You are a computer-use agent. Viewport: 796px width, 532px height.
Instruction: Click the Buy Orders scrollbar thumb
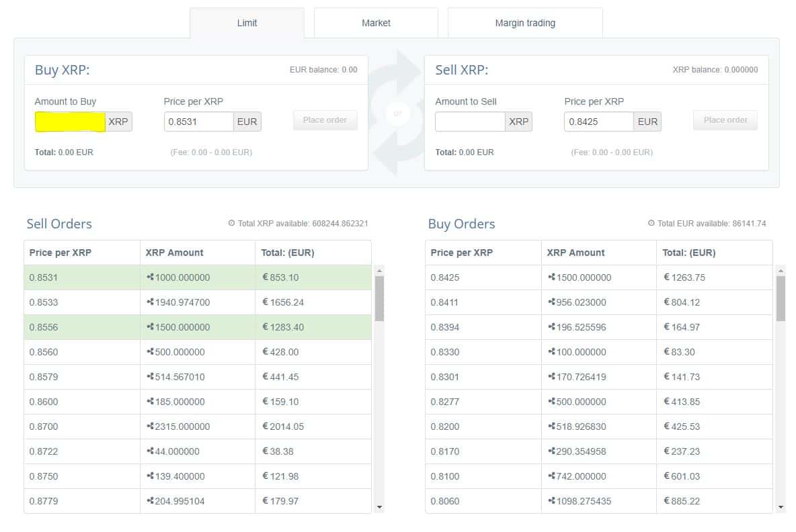click(x=781, y=298)
